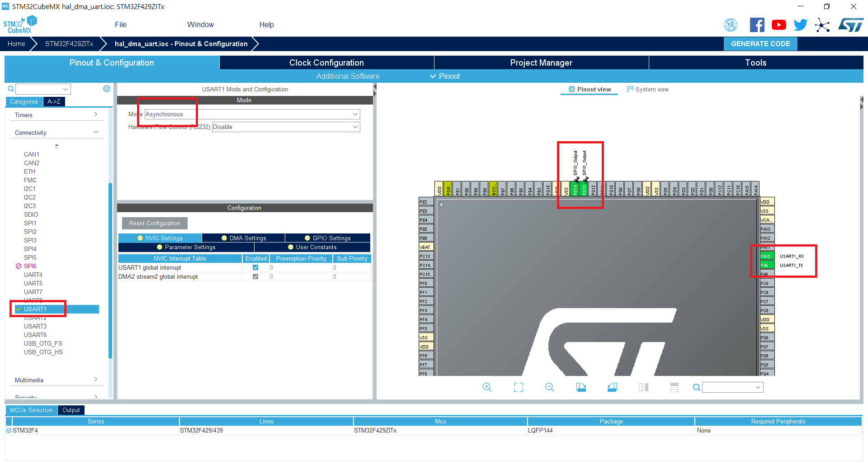Open the Pinout dropdown menu
The image size is (868, 466).
coord(445,76)
